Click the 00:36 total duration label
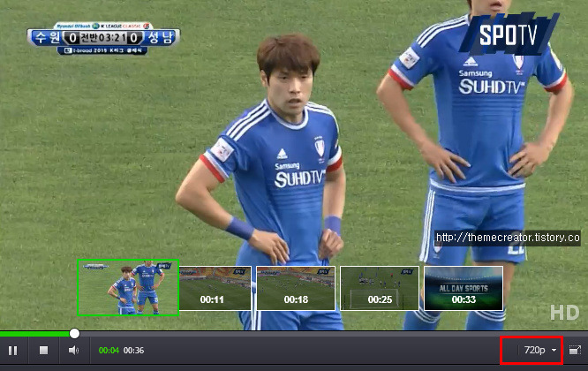 134,351
